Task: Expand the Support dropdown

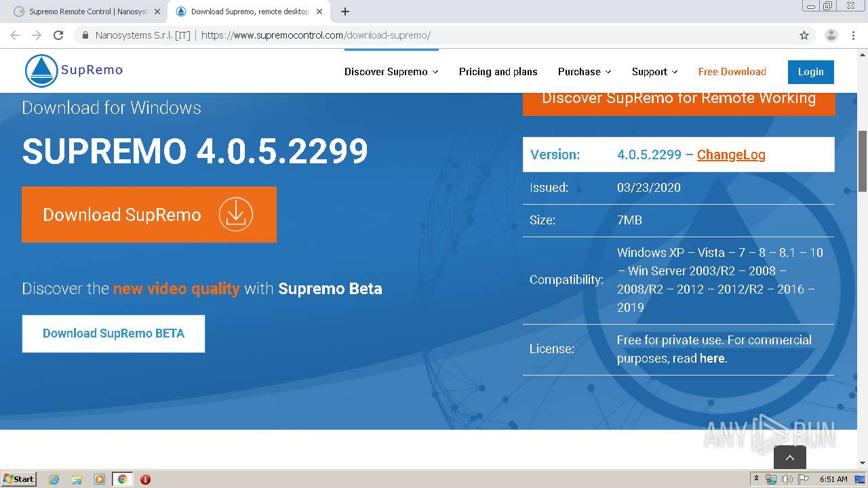Action: tap(654, 72)
